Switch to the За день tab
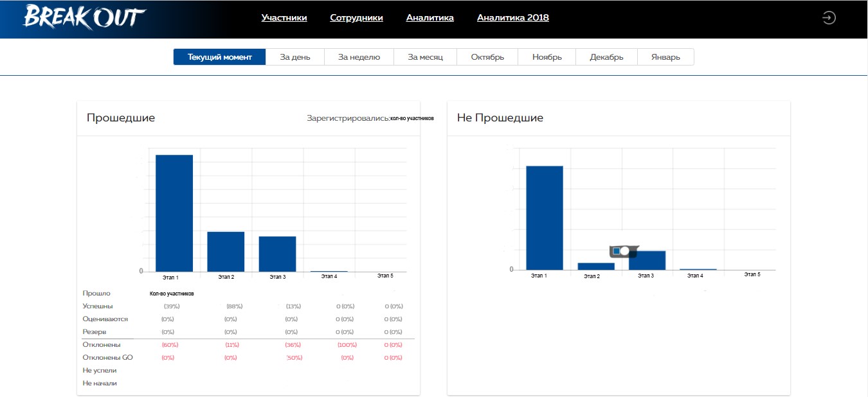The width and height of the screenshot is (868, 397). [294, 57]
